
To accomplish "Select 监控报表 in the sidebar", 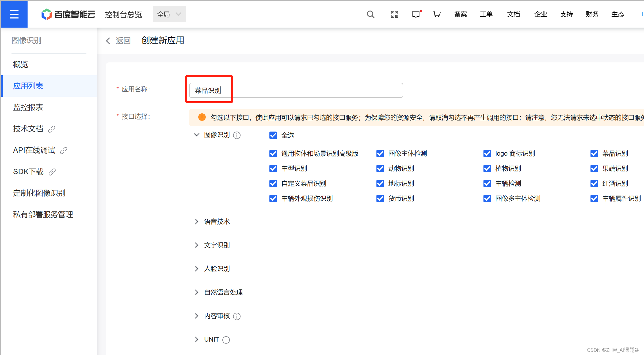I will coord(28,107).
